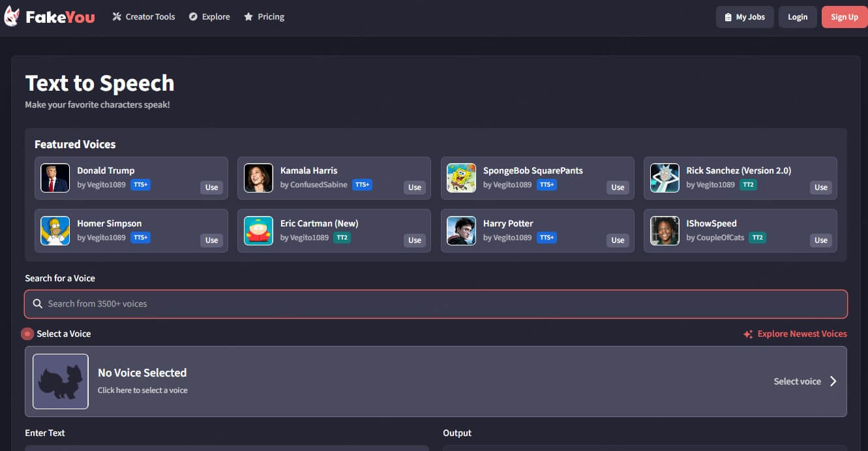Viewport: 868px width, 451px height.
Task: Use the Harry Potter voice
Action: [618, 240]
